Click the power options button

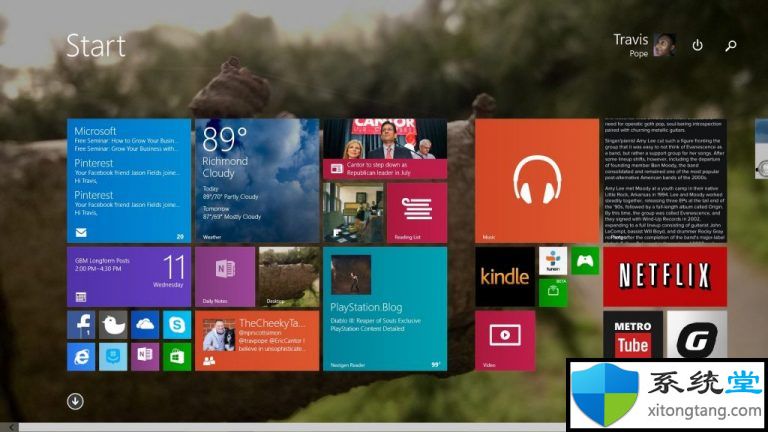(697, 46)
